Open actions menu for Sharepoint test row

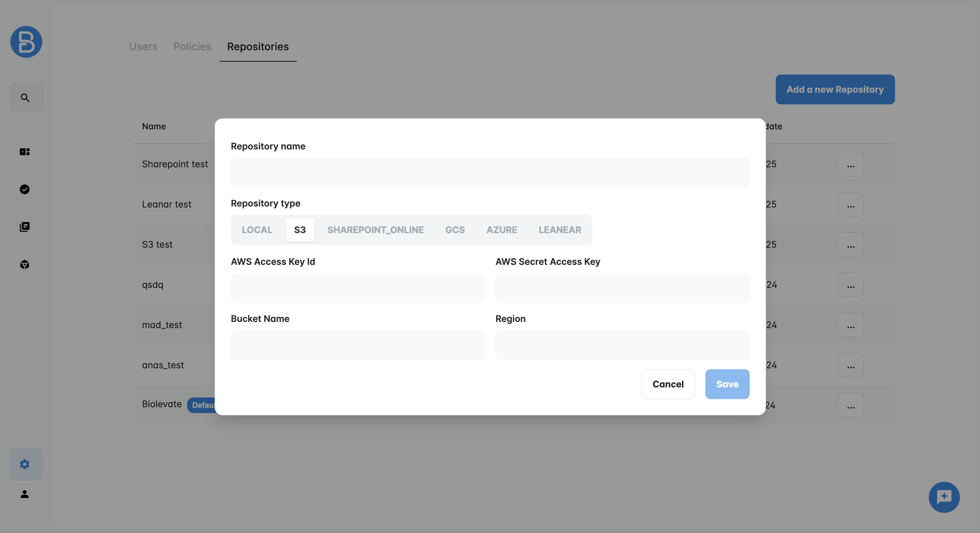pyautogui.click(x=851, y=164)
